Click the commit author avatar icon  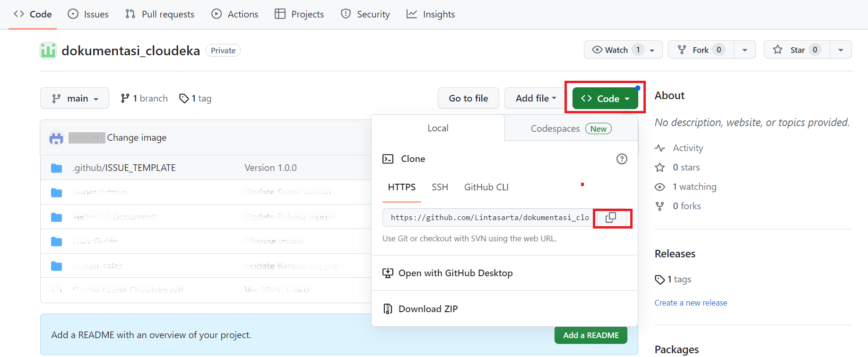pos(56,138)
